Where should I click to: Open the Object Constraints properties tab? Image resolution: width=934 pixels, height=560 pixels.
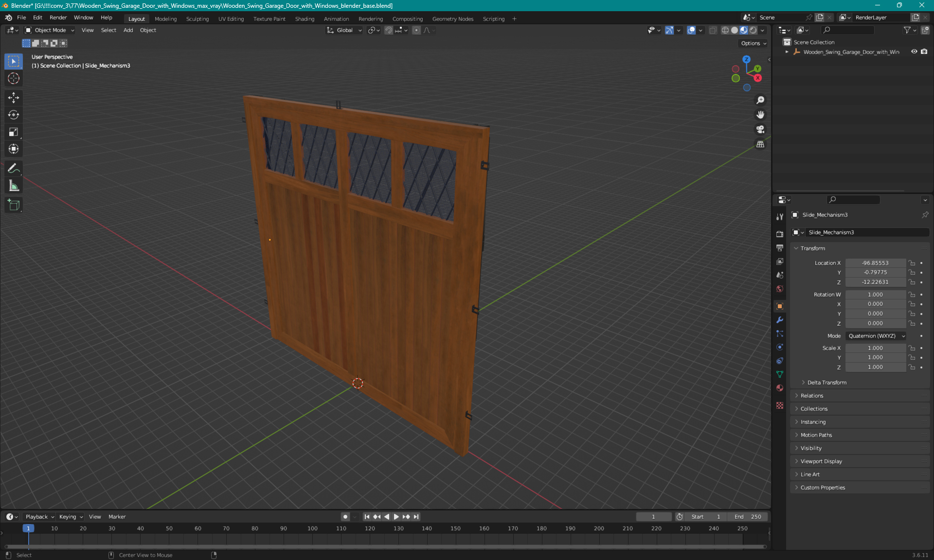pyautogui.click(x=780, y=361)
